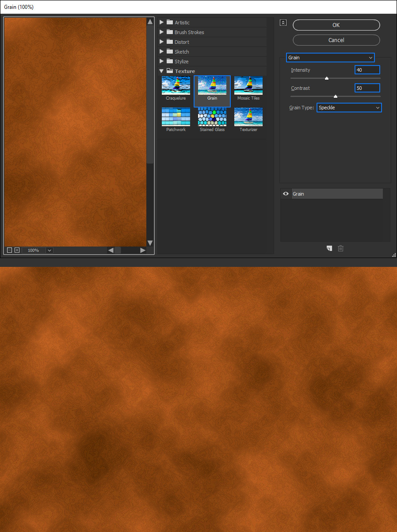This screenshot has height=532, width=397.
Task: Collapse the filter gallery thumbnails panel
Action: point(283,23)
